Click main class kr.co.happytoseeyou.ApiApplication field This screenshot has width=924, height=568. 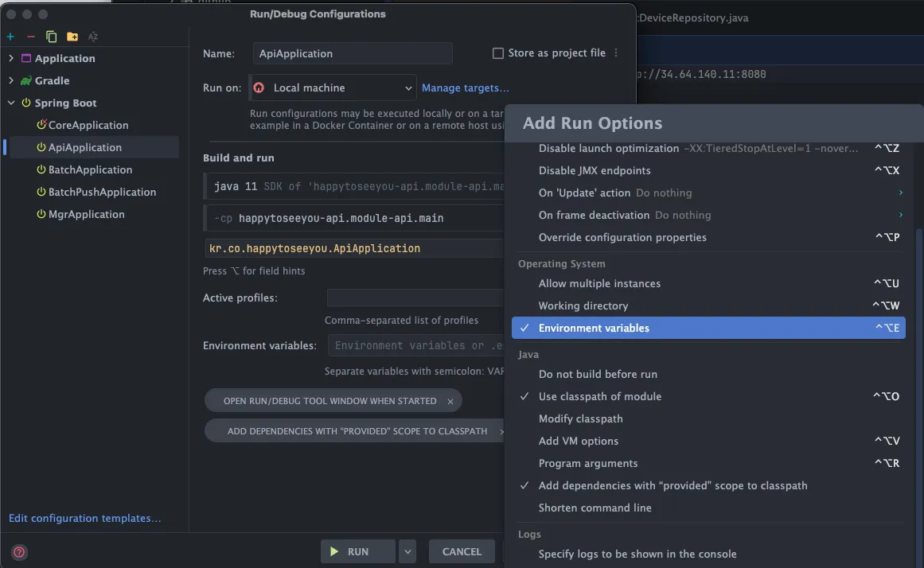pos(353,248)
